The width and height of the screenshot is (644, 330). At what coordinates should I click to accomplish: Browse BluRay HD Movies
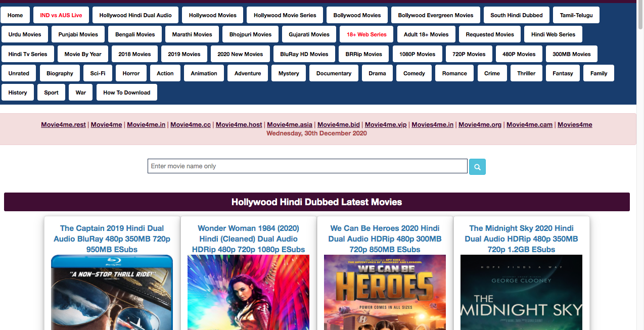pos(304,54)
